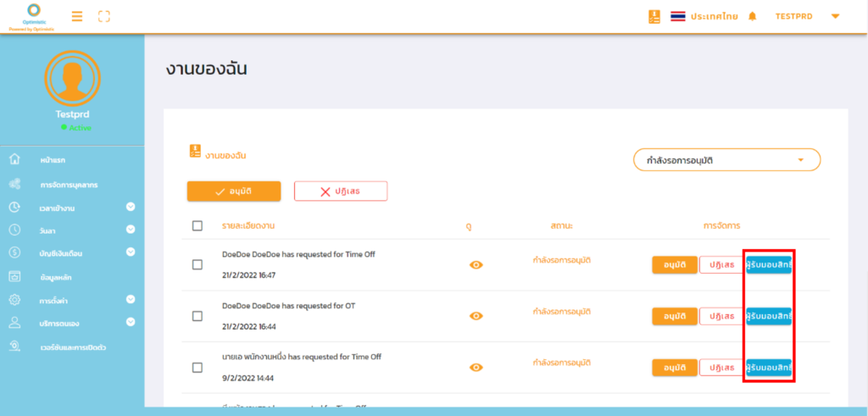Click the orange อนุมัติ bulk approve button
Screen dimensions: 868x416
234,191
